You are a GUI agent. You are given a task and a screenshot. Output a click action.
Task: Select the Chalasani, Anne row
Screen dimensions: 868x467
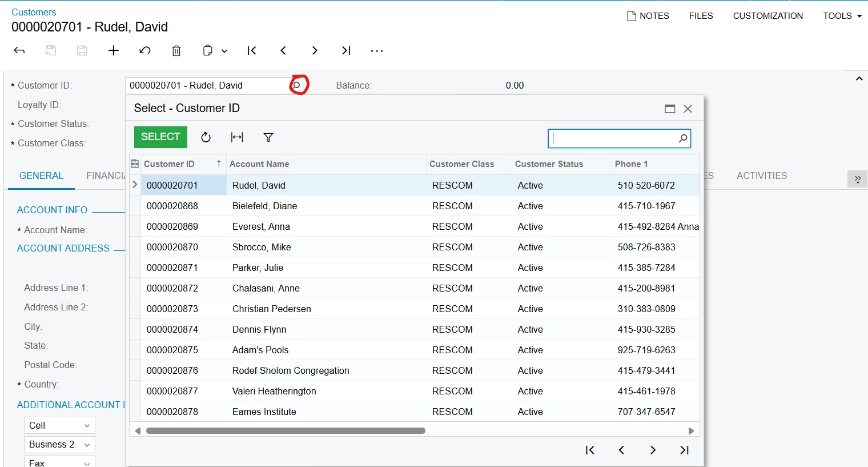pyautogui.click(x=415, y=288)
